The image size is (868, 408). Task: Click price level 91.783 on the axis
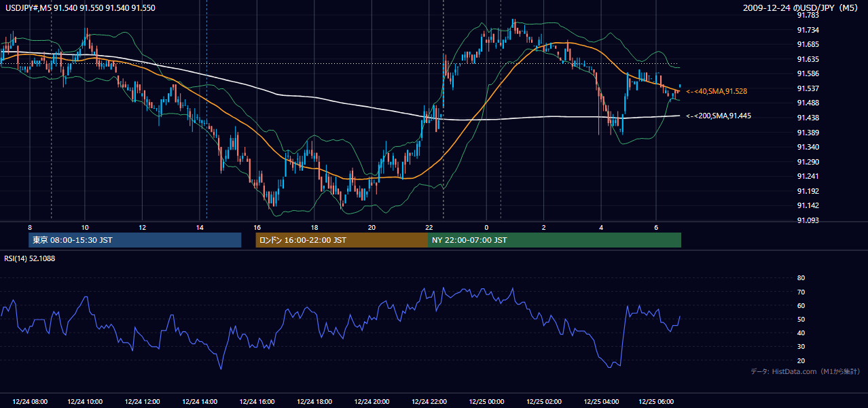pos(808,15)
